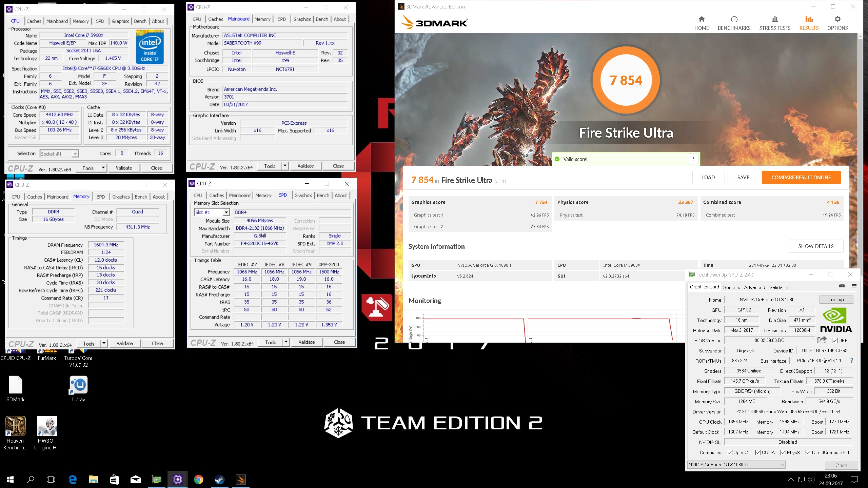Open 3DMark RESULTS section

click(x=809, y=23)
